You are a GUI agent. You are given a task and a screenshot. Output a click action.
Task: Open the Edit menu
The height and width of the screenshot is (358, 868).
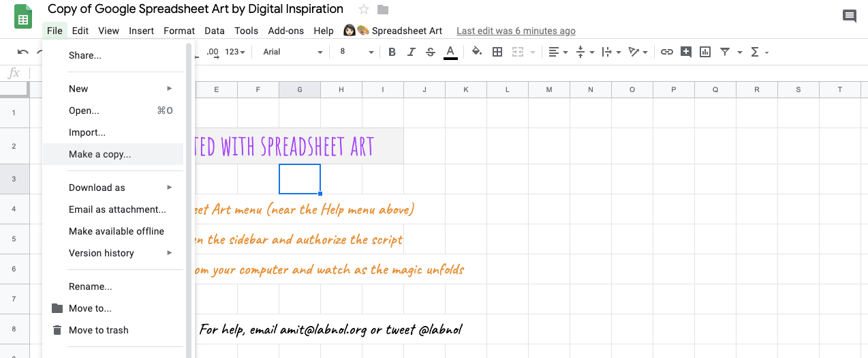pos(80,31)
